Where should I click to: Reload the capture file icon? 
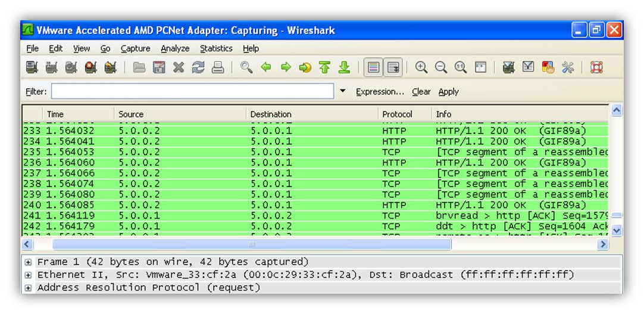[198, 67]
